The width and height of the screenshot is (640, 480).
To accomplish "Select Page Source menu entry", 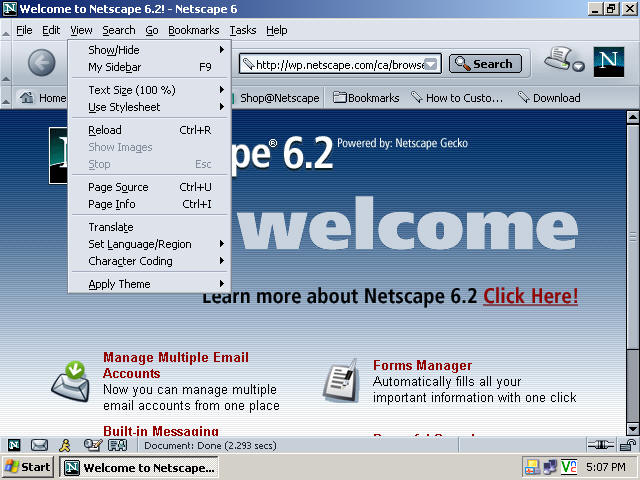I will pyautogui.click(x=149, y=187).
